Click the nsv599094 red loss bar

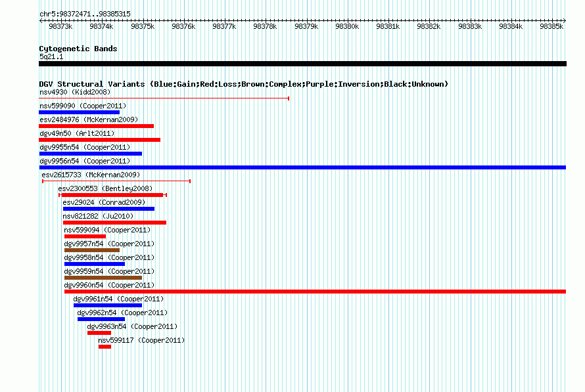click(x=85, y=236)
